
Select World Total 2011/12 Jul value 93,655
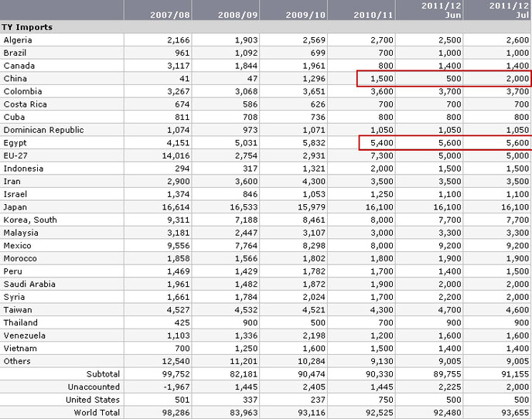(515, 413)
